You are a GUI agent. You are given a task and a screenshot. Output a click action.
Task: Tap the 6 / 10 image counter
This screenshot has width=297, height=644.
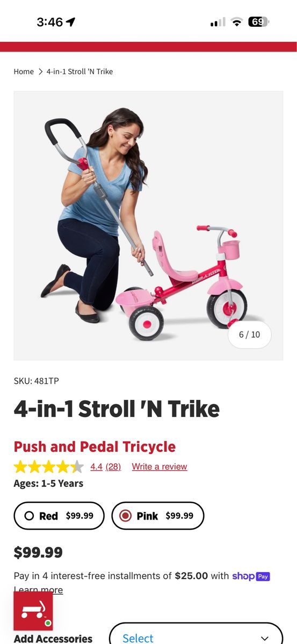(249, 334)
